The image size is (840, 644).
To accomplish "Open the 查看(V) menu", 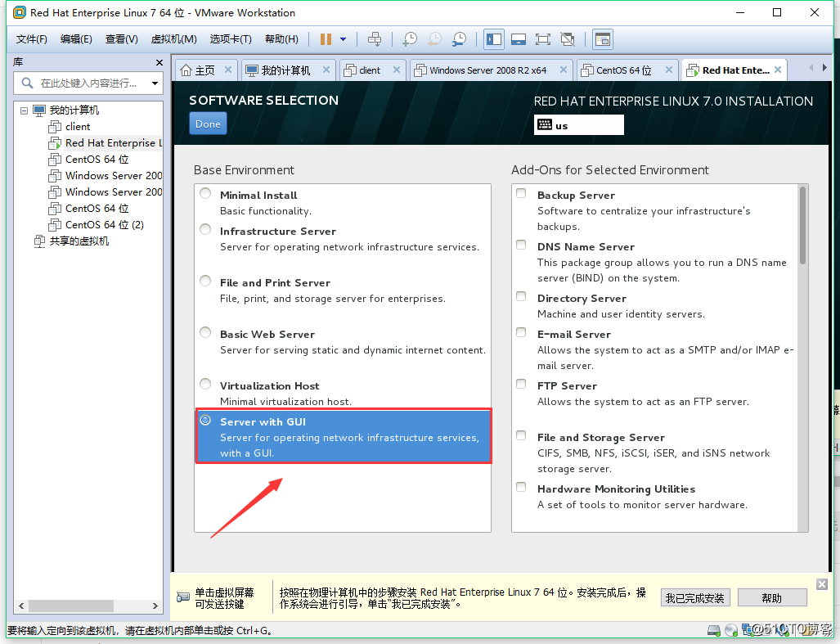I will click(x=122, y=39).
